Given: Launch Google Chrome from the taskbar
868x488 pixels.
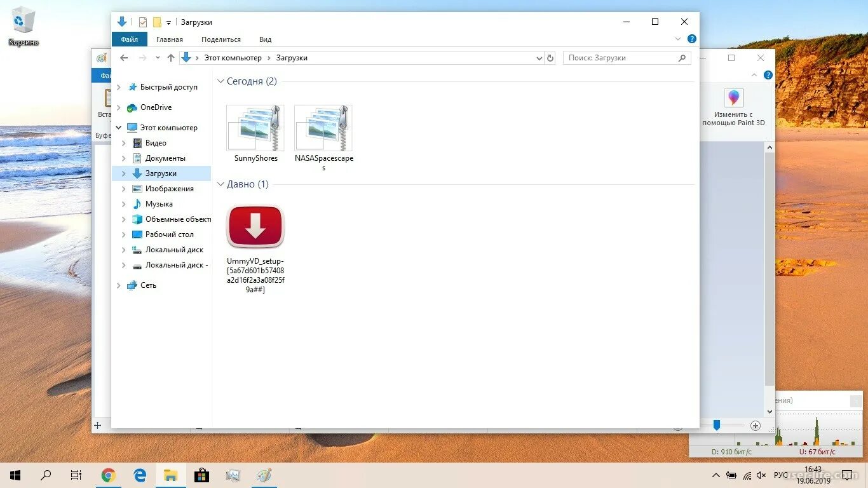Looking at the screenshot, I should coord(108,475).
